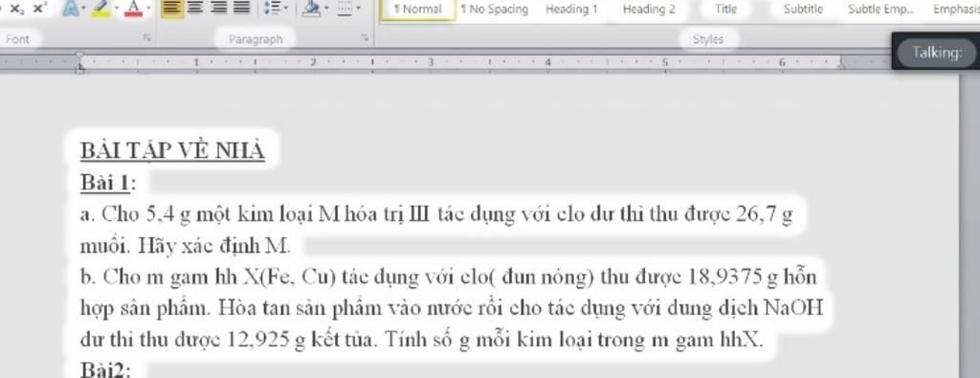
Task: Toggle align text left
Action: pyautogui.click(x=172, y=8)
